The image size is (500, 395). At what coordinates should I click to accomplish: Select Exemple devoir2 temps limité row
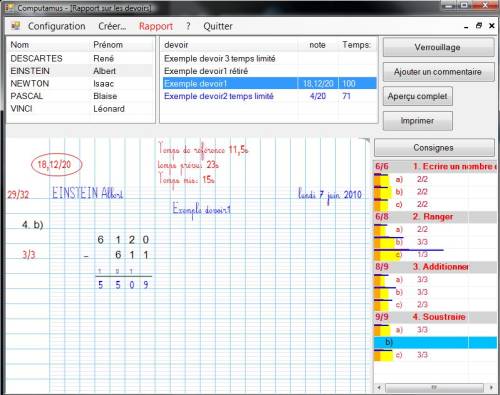tap(269, 96)
